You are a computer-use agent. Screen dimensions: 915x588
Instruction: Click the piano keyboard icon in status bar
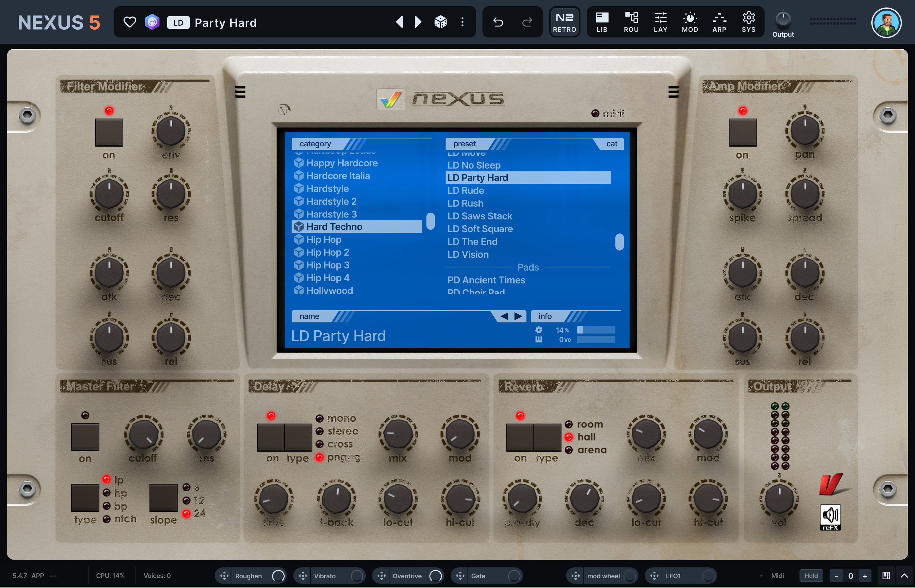[x=886, y=576]
